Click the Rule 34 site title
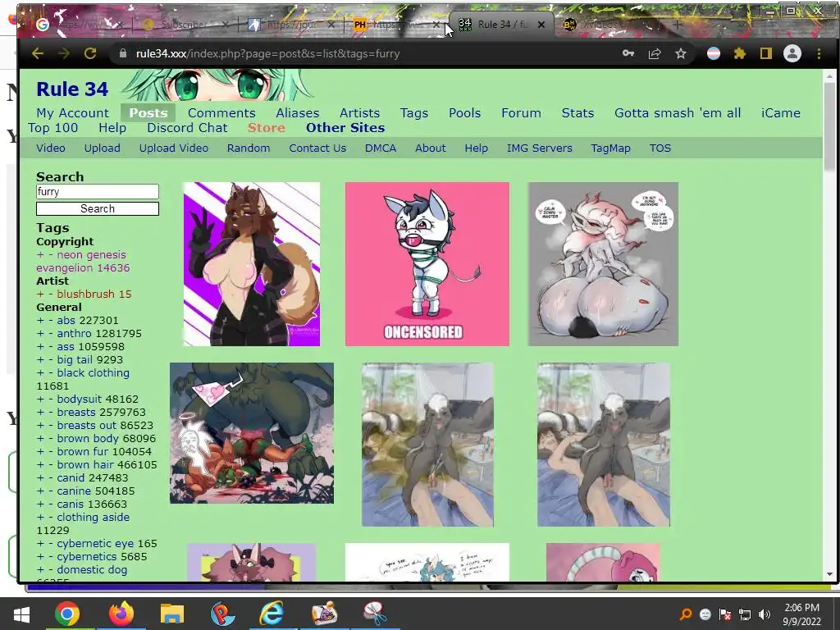Viewport: 840px width, 630px height. pyautogui.click(x=72, y=89)
